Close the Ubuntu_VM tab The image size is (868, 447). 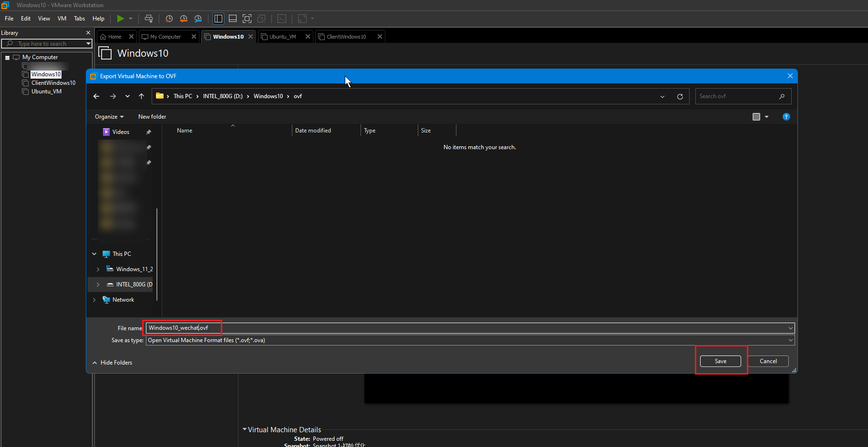click(x=308, y=37)
